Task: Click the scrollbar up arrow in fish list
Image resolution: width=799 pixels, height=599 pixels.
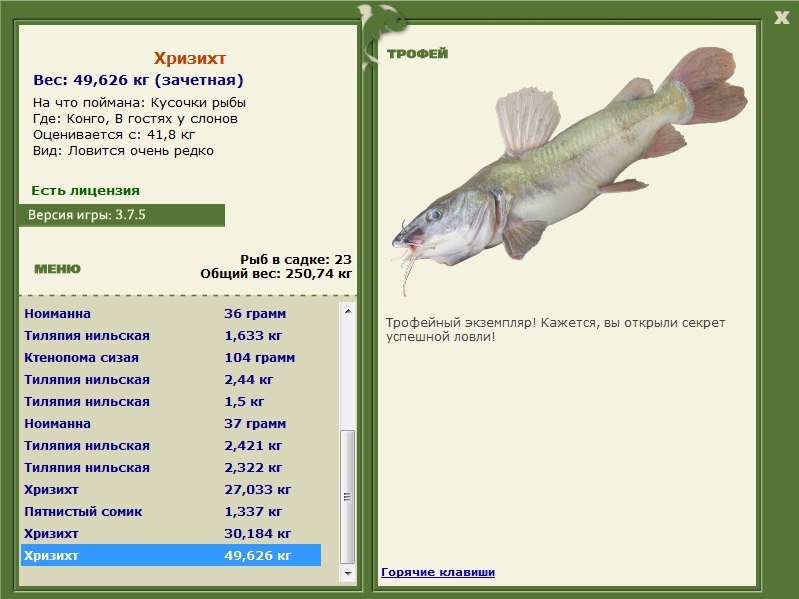Action: 348,311
